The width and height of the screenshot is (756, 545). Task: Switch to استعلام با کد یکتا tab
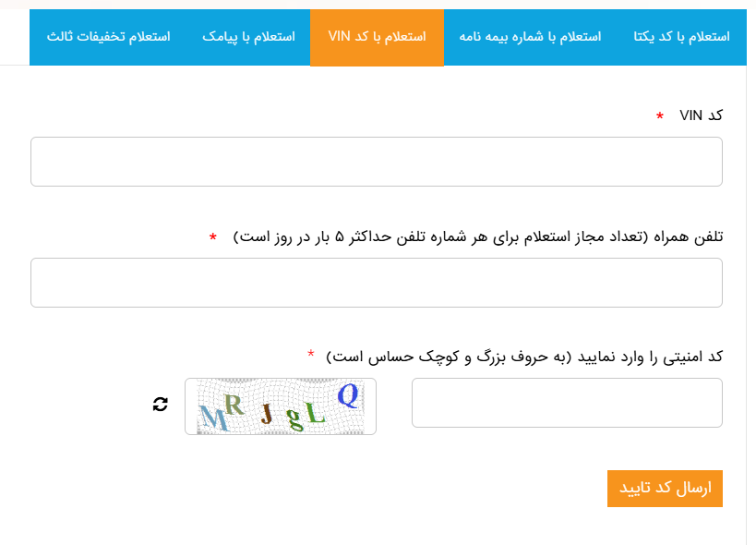pyautogui.click(x=682, y=37)
